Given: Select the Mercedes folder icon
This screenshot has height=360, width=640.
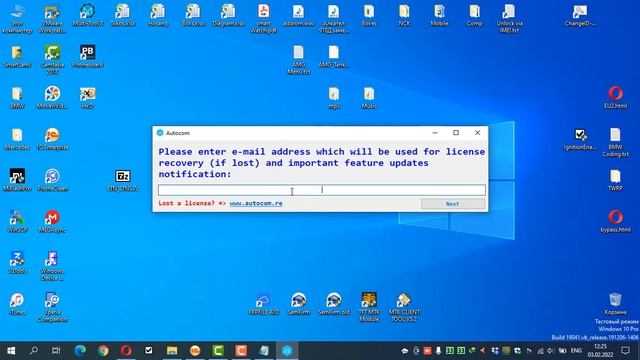Looking at the screenshot, I should coord(17,139).
